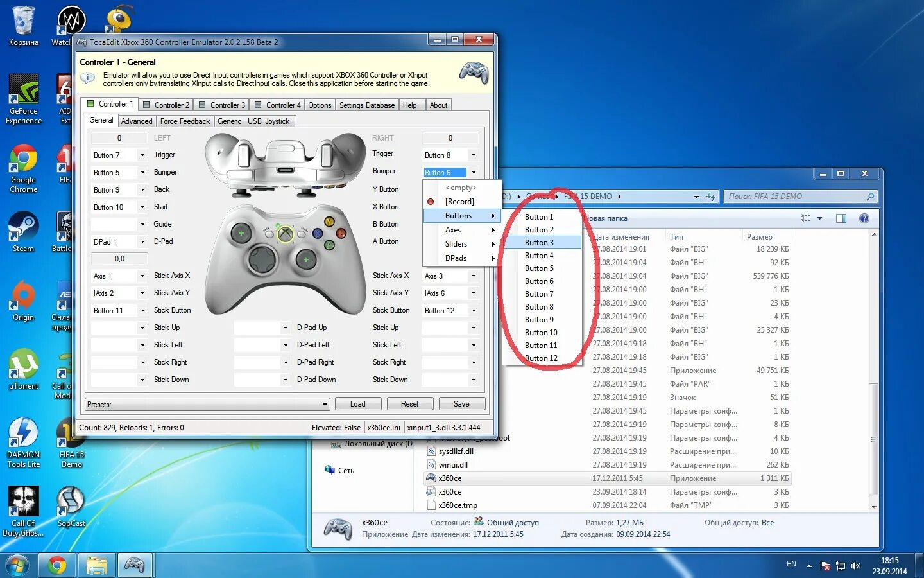Click the red [Record] option

[x=460, y=202]
